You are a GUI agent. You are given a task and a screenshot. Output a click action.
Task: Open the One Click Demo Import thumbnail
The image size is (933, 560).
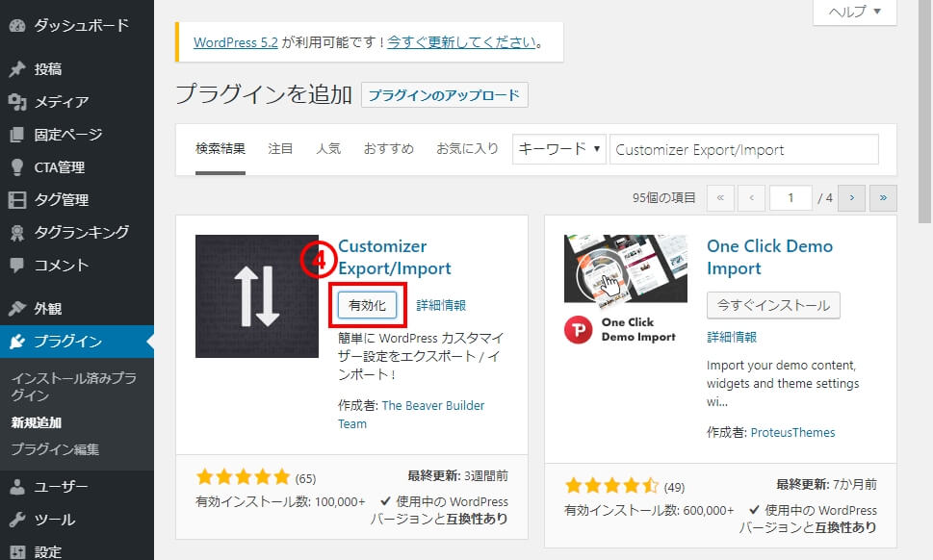coord(626,289)
